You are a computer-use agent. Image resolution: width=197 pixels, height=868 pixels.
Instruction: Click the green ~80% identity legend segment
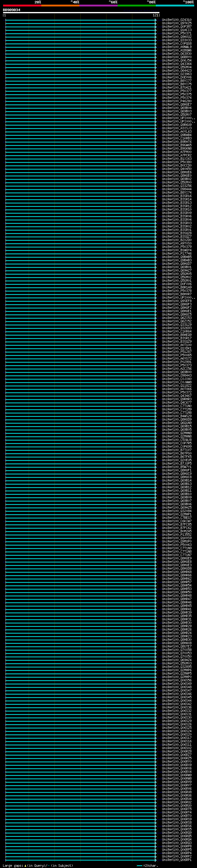137,6
